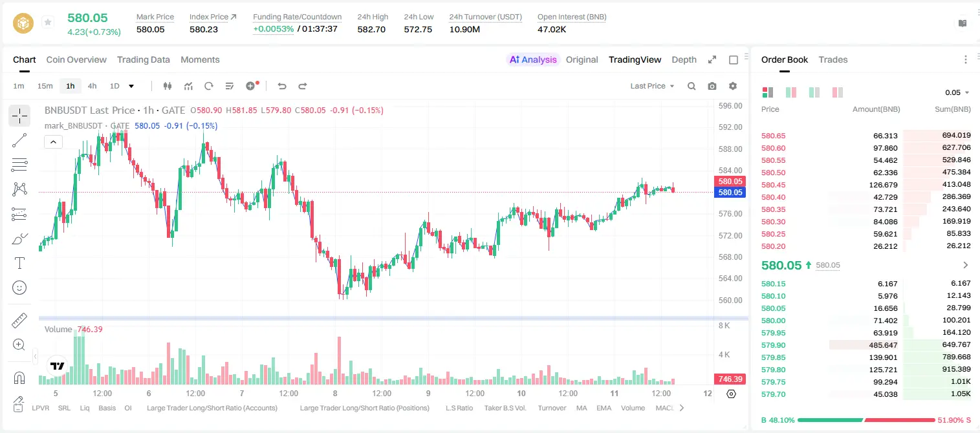The width and height of the screenshot is (980, 433).
Task: Select the 4h timeframe
Action: coord(92,86)
